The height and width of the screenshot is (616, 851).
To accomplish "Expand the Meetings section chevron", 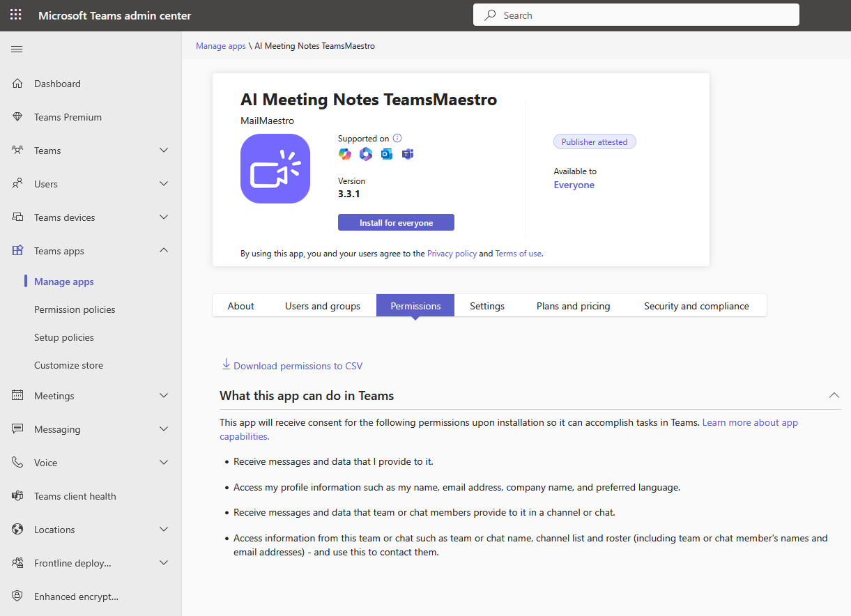I will pos(164,396).
